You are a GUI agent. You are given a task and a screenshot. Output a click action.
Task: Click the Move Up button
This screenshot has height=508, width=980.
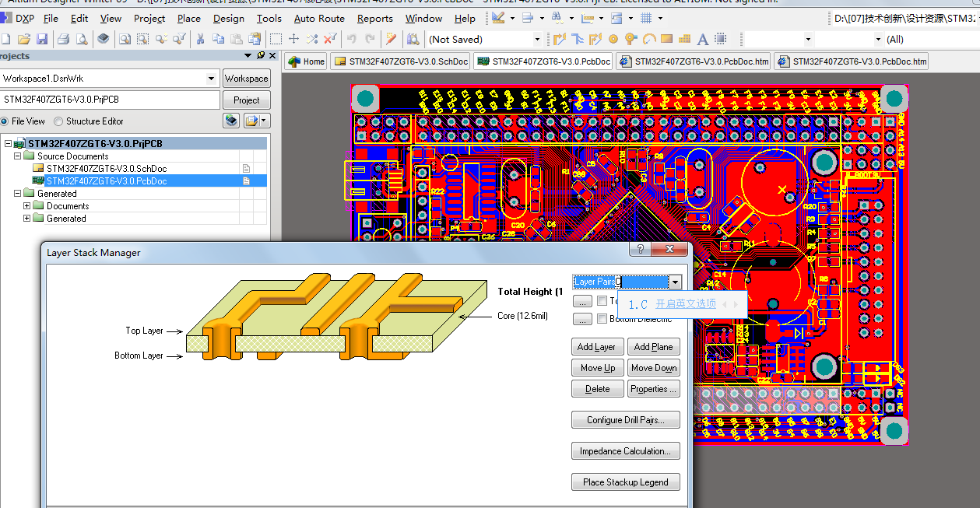(597, 368)
